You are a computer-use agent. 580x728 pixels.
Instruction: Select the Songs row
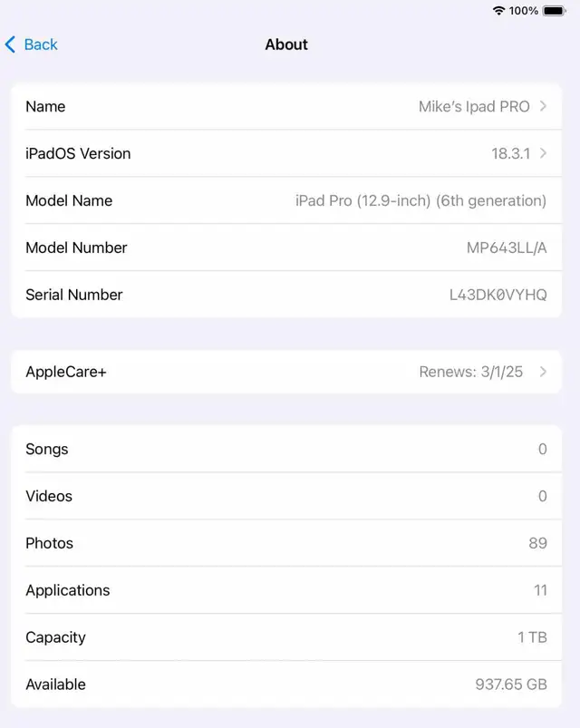[x=286, y=449]
